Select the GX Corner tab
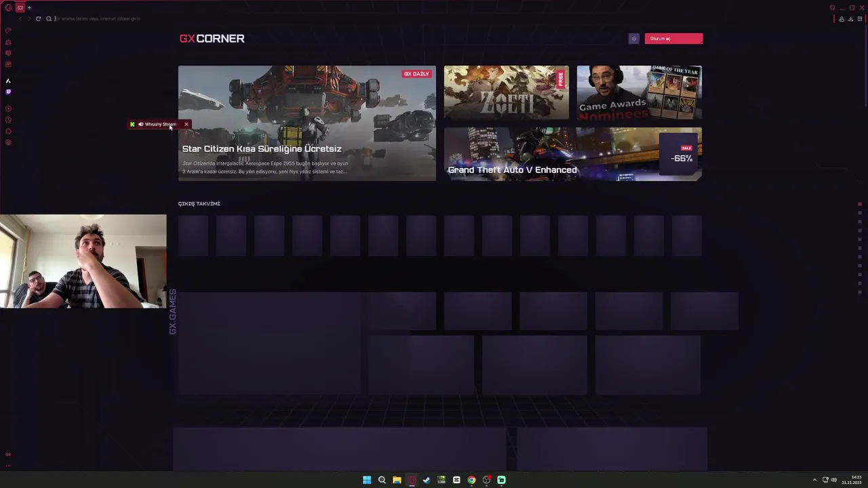868x488 pixels. pyautogui.click(x=20, y=7)
